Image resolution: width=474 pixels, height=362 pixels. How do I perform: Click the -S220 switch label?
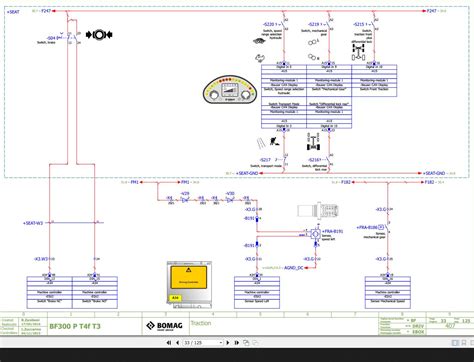tap(268, 24)
